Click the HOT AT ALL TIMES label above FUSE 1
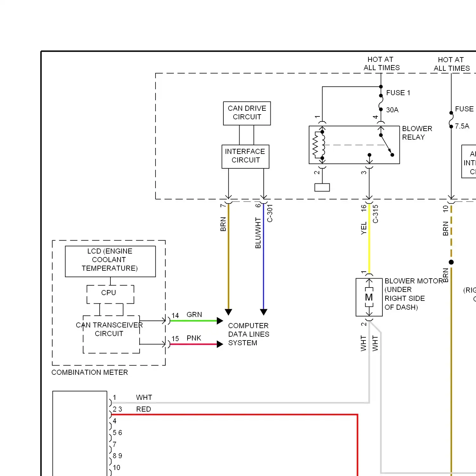This screenshot has width=476, height=476. pos(381,63)
